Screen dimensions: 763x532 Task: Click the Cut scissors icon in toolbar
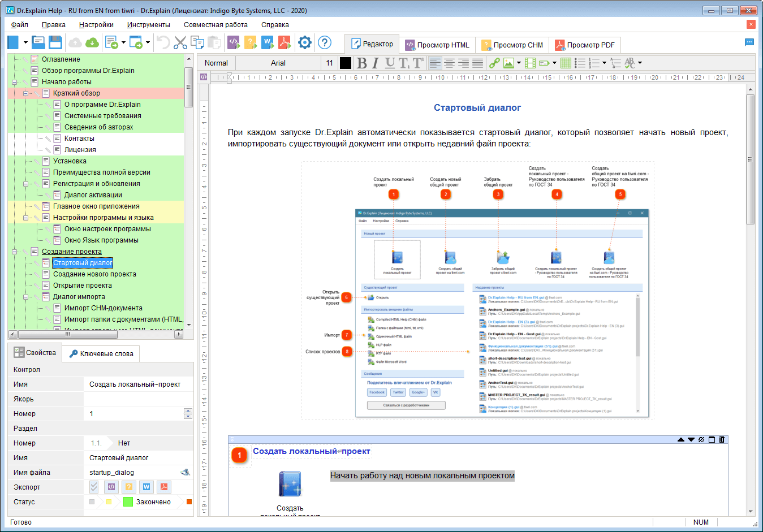[180, 42]
